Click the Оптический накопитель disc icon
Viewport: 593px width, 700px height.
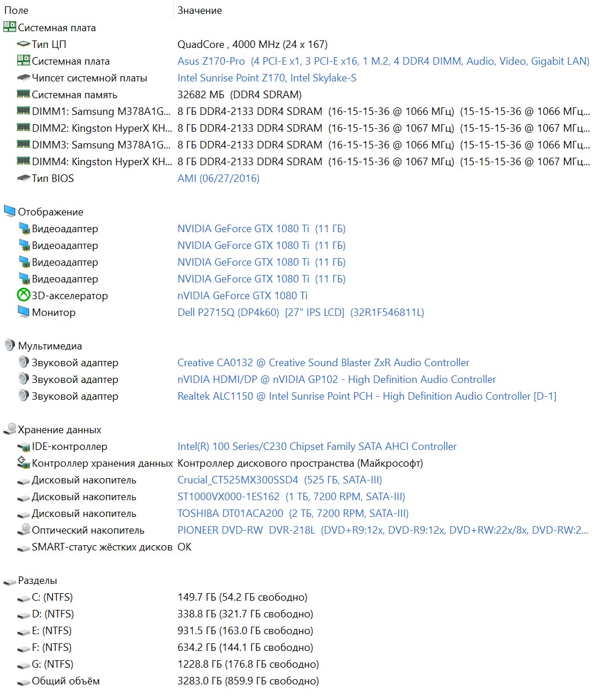(24, 530)
